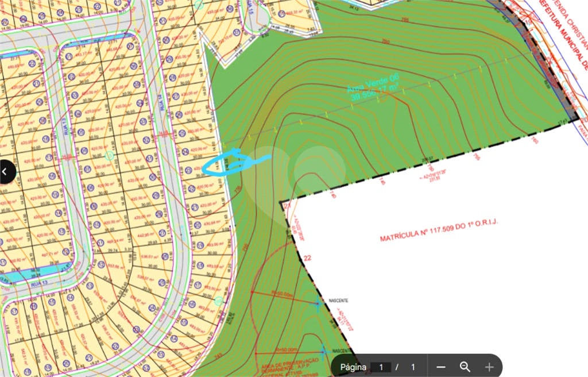
Task: Click the magnifier reset zoom icon
Action: pyautogui.click(x=465, y=367)
